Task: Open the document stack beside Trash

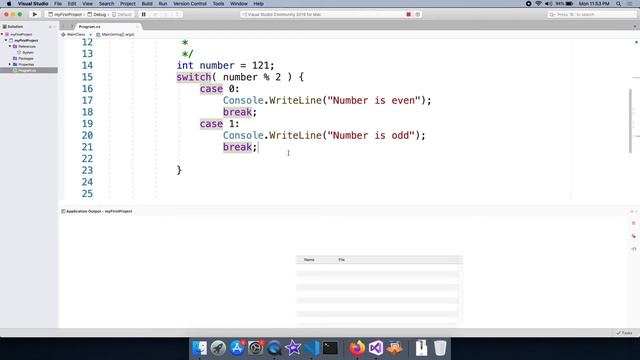Action: (421, 348)
